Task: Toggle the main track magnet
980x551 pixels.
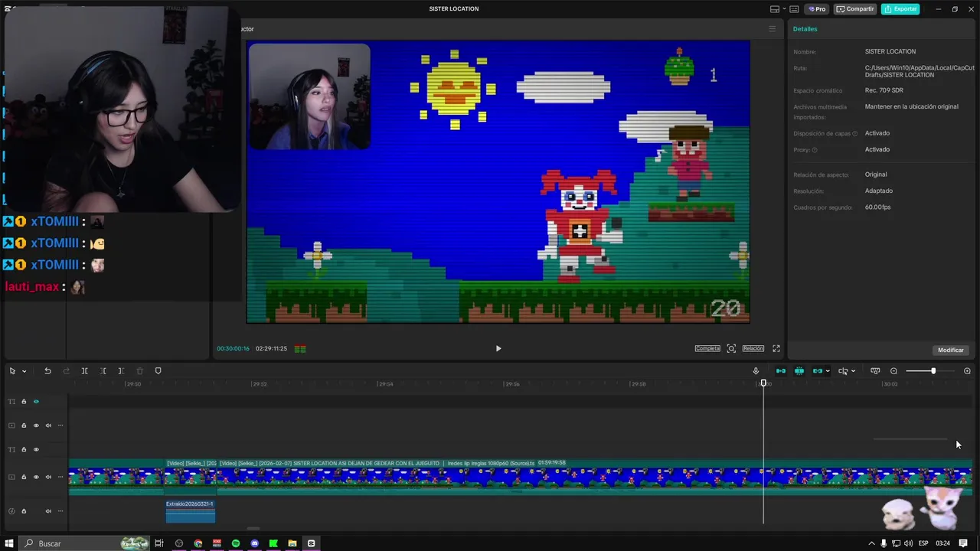Action: [x=781, y=371]
